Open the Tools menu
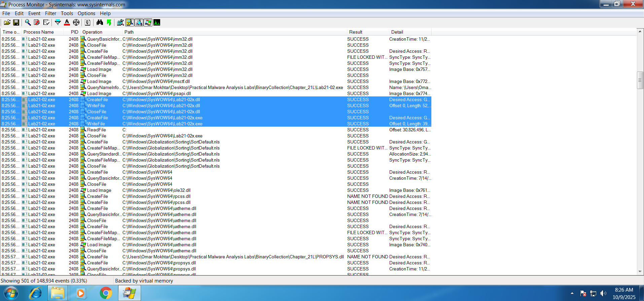Screen dimensions: 644x301 click(67, 13)
